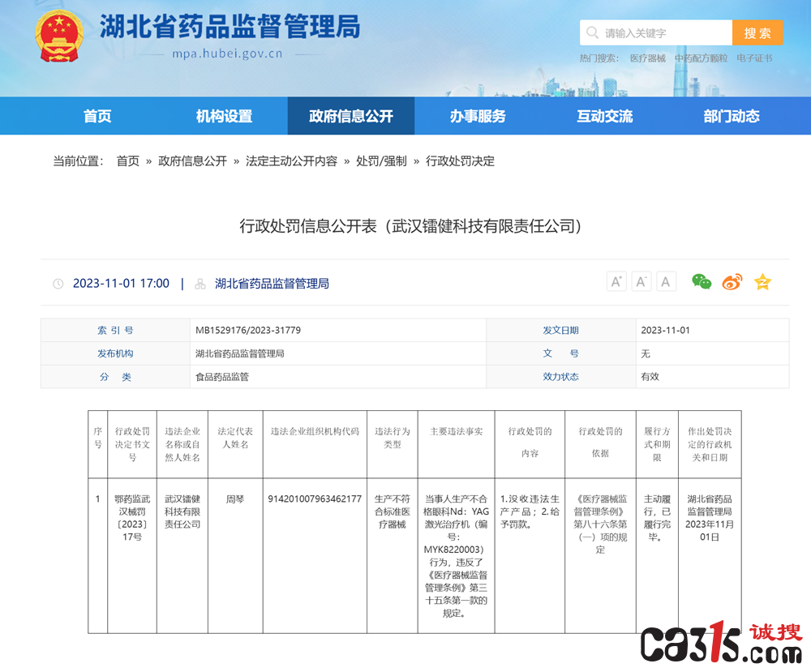The image size is (811, 672).
Task: Click the 索引号 label
Action: click(x=115, y=330)
